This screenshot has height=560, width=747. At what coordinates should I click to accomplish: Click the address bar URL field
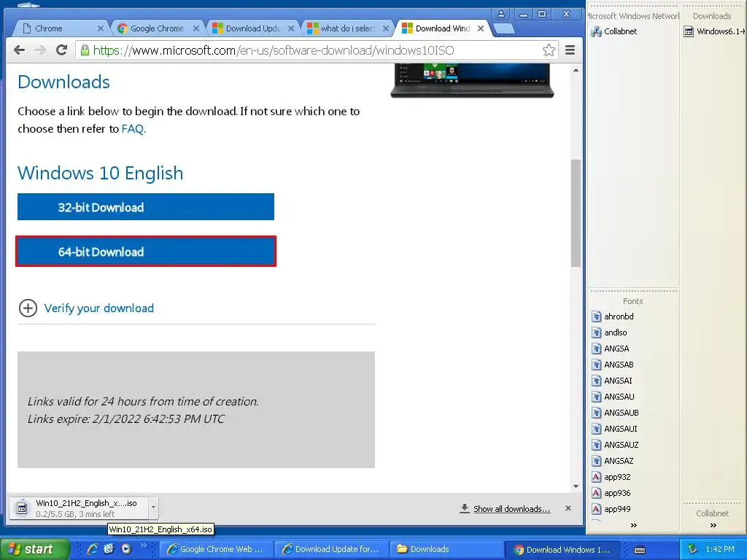click(x=317, y=50)
